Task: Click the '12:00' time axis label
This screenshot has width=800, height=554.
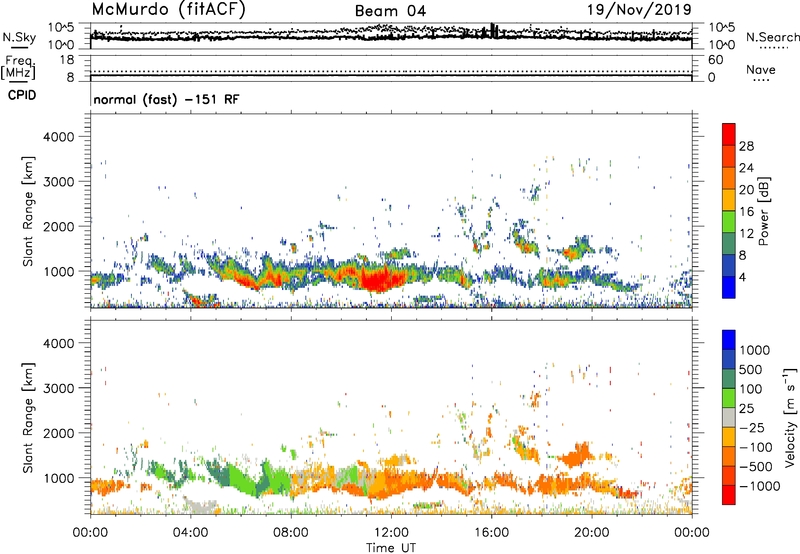Action: [x=391, y=533]
